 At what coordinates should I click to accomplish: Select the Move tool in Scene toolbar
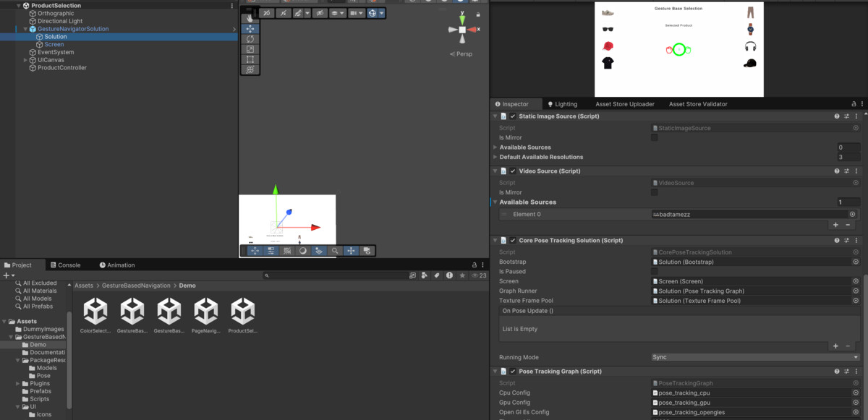250,29
